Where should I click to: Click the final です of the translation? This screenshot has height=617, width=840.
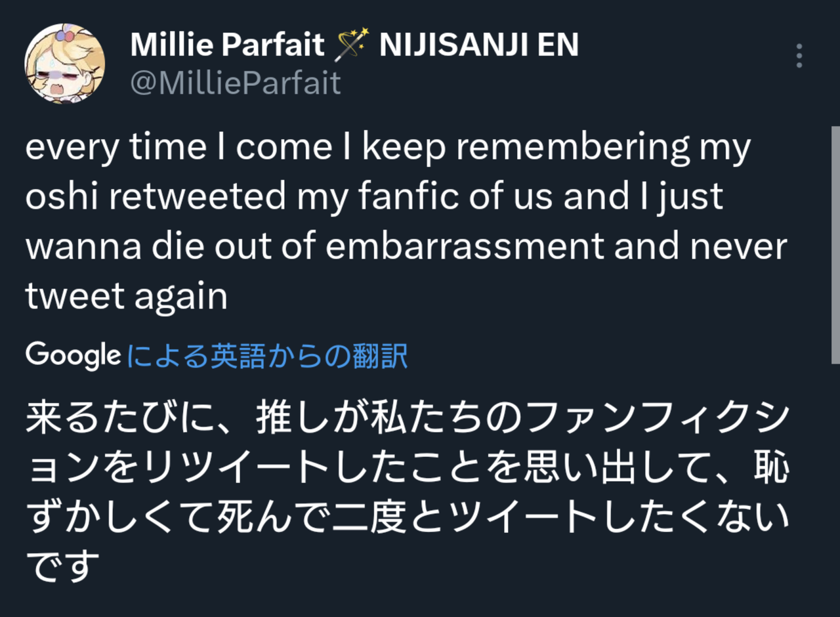(62, 565)
